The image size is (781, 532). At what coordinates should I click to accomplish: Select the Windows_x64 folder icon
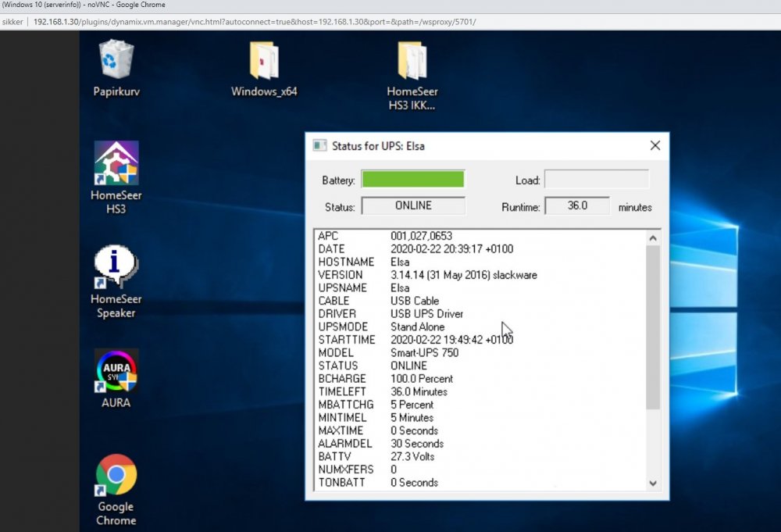pos(264,69)
